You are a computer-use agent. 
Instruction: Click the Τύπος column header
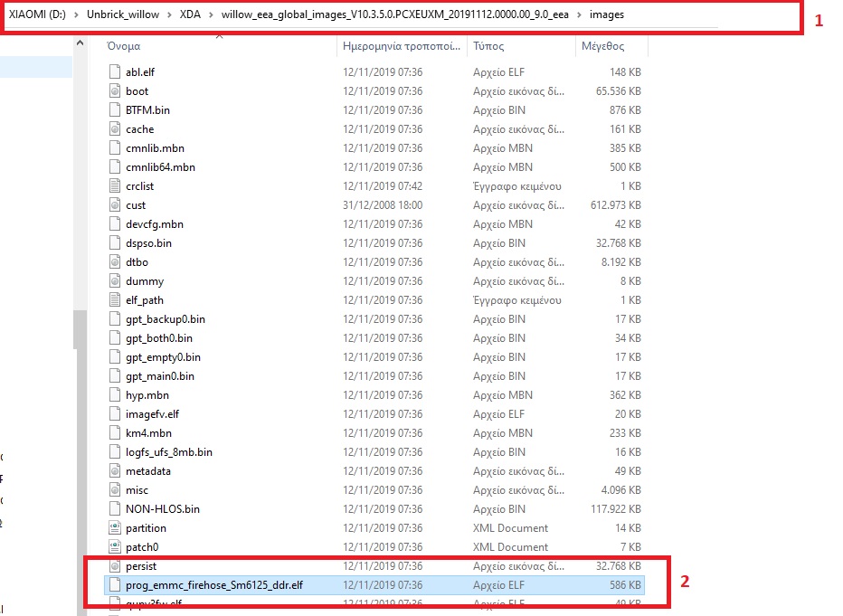click(488, 46)
